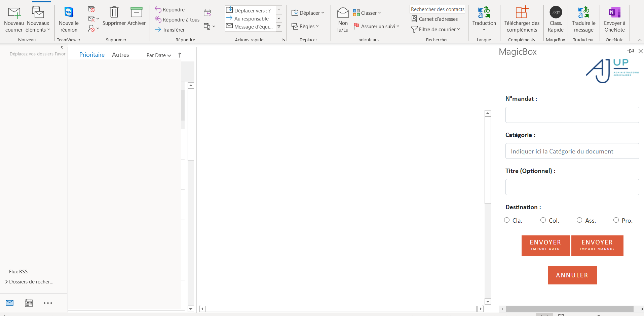
Task: Open the more reply actions dropdown
Action: (x=209, y=26)
